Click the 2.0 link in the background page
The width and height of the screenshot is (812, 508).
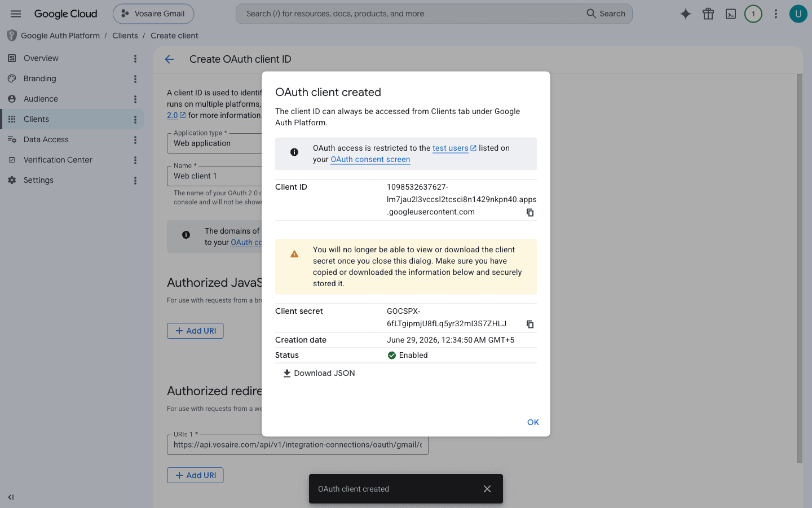coord(173,115)
